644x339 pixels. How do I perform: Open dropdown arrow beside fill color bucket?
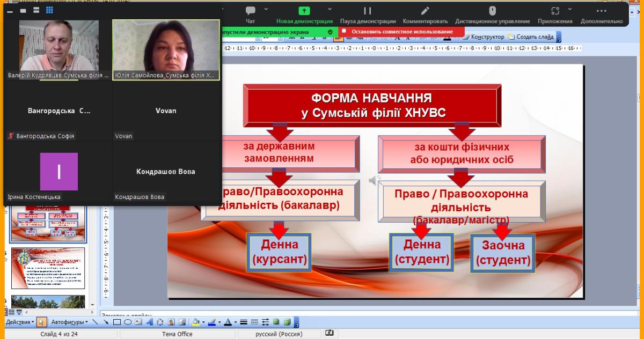pos(203,322)
